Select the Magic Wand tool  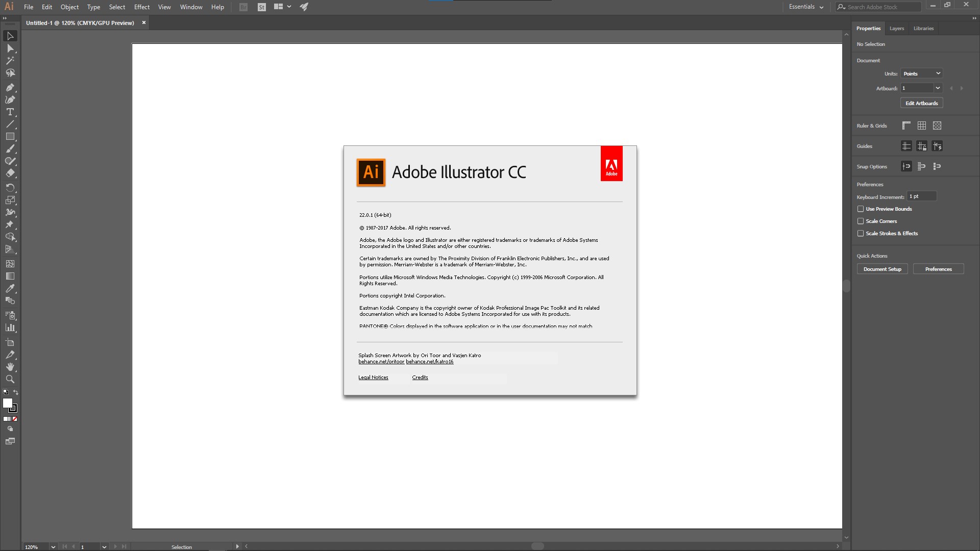point(10,60)
